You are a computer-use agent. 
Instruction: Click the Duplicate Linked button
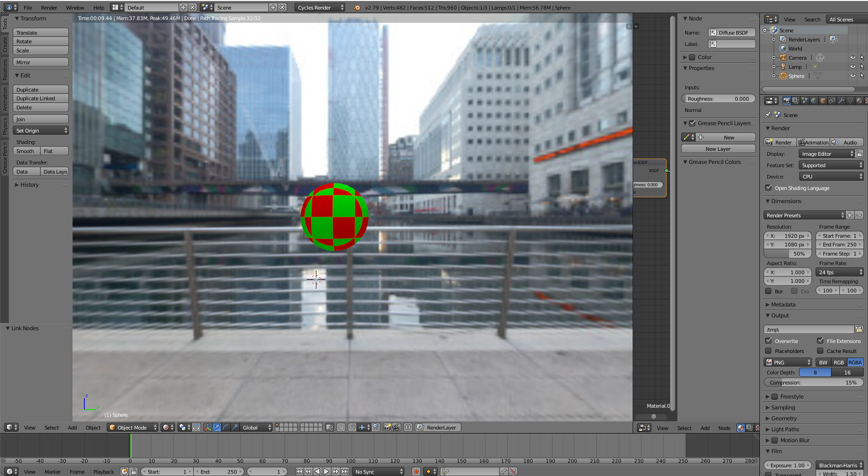pos(41,98)
